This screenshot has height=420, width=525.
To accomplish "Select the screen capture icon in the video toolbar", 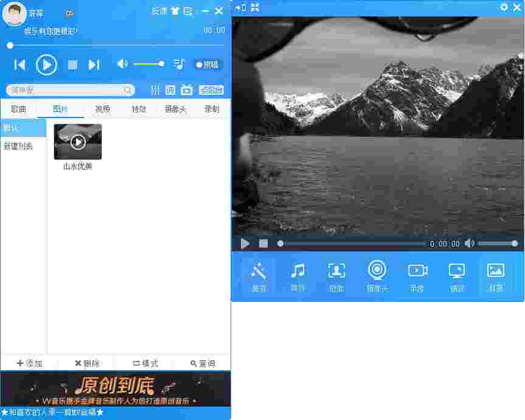I will [x=457, y=276].
